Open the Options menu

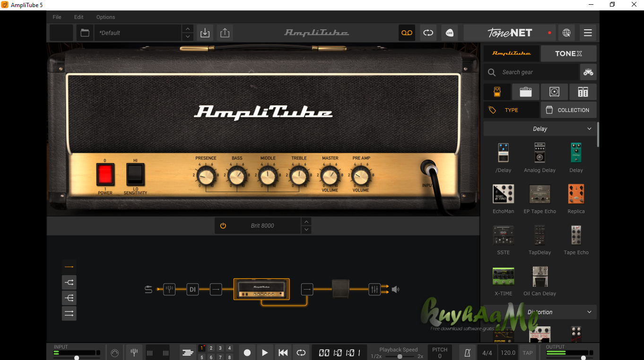coord(105,17)
